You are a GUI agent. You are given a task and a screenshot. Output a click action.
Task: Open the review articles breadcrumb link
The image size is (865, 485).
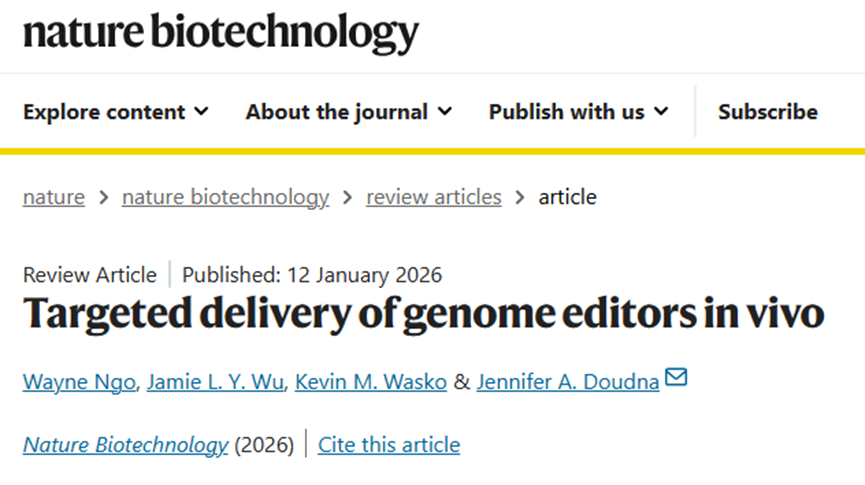(434, 197)
